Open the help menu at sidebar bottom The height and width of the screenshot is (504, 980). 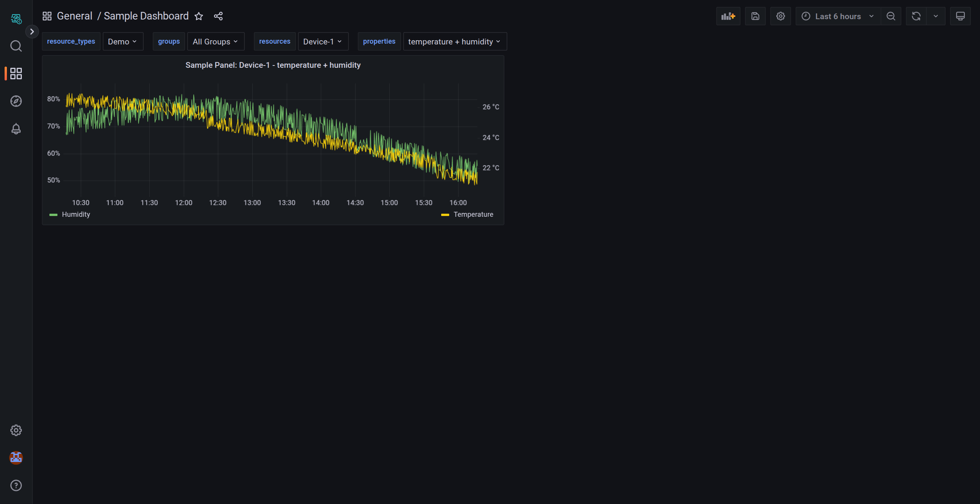pos(16,485)
